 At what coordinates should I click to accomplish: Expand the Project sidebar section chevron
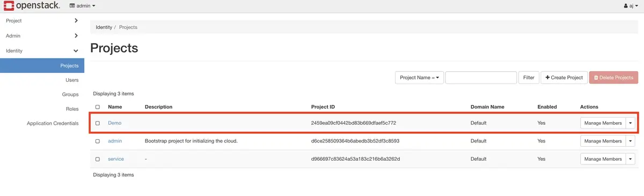tap(76, 21)
